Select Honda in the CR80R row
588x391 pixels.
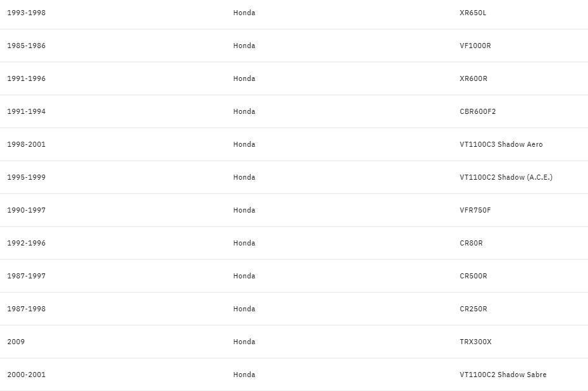244,243
